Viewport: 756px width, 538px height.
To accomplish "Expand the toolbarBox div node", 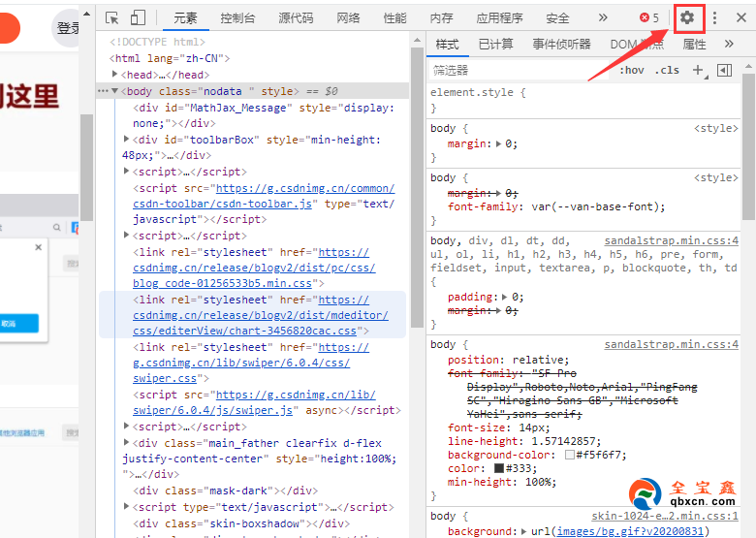I will [x=126, y=139].
